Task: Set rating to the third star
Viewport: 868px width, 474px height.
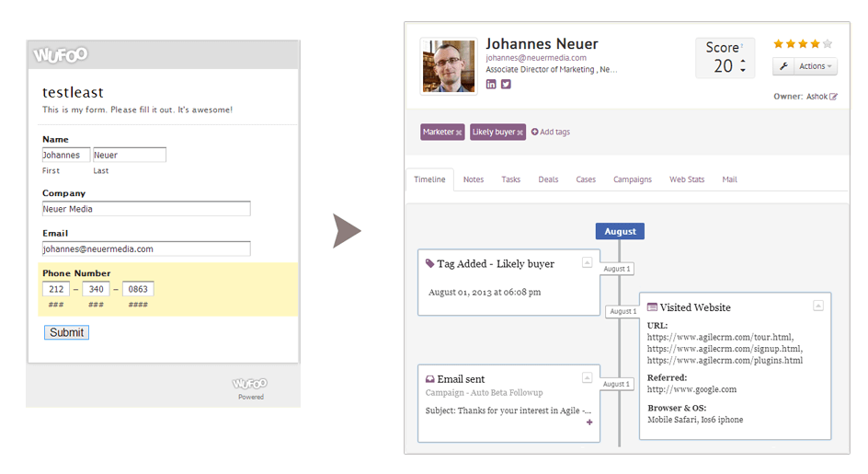Action: (803, 44)
